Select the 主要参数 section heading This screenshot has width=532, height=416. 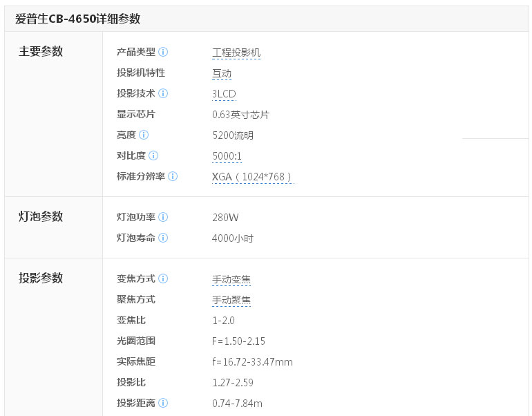pyautogui.click(x=41, y=51)
